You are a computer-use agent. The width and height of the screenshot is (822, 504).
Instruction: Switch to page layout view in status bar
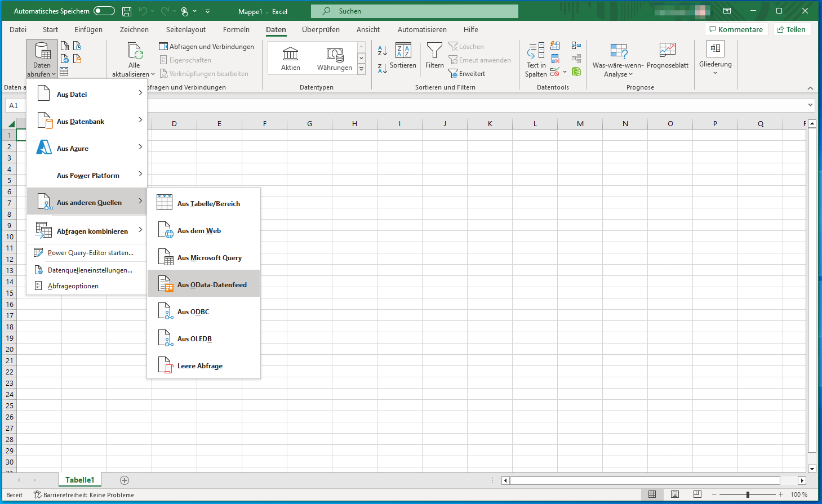[674, 494]
